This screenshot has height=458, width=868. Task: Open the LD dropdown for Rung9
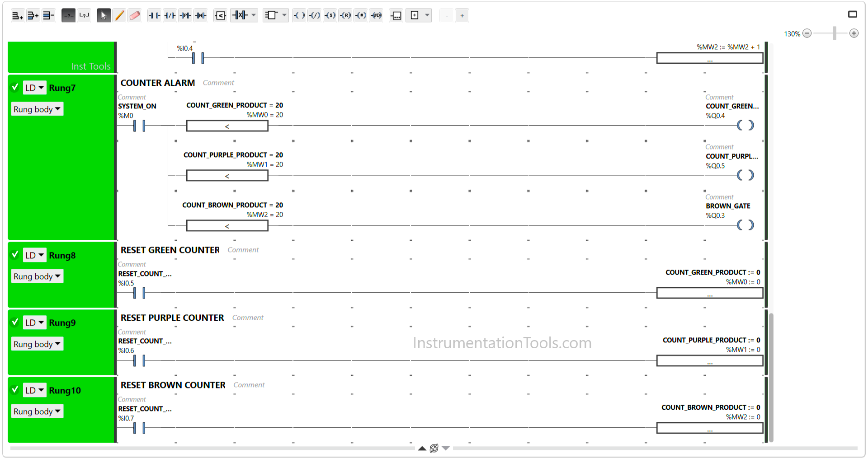click(34, 322)
